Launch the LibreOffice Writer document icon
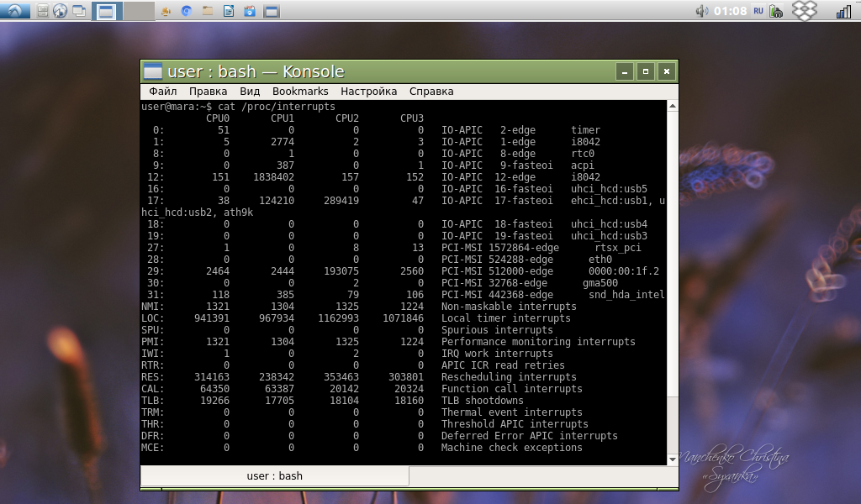This screenshot has width=861, height=504. (x=229, y=11)
